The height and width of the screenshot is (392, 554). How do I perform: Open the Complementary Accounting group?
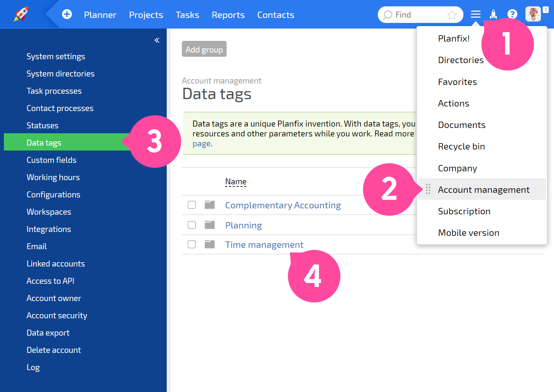283,205
